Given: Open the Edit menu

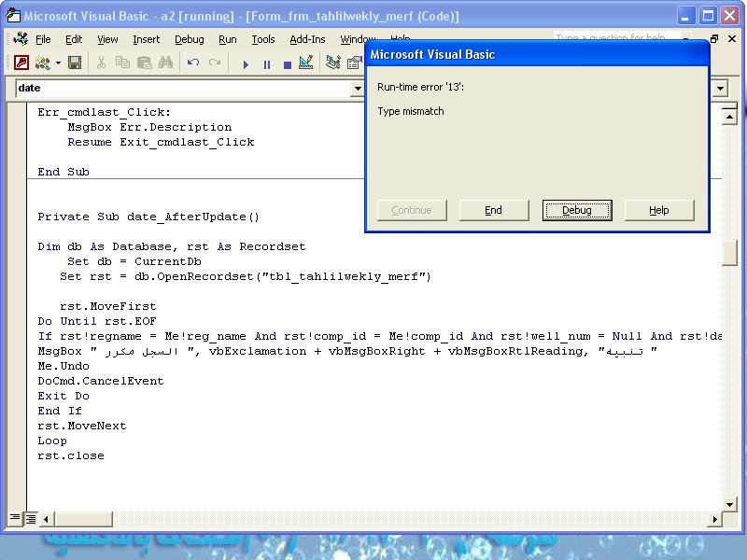Looking at the screenshot, I should [74, 39].
